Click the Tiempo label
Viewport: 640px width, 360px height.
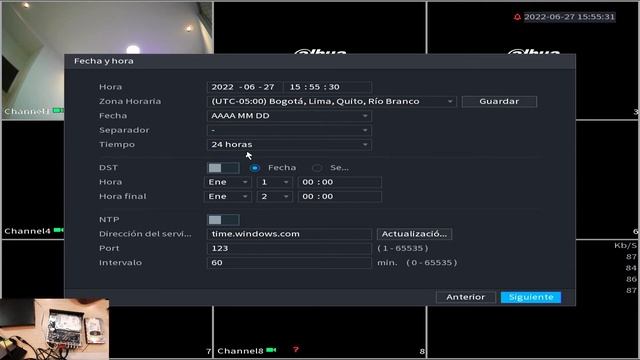click(117, 144)
